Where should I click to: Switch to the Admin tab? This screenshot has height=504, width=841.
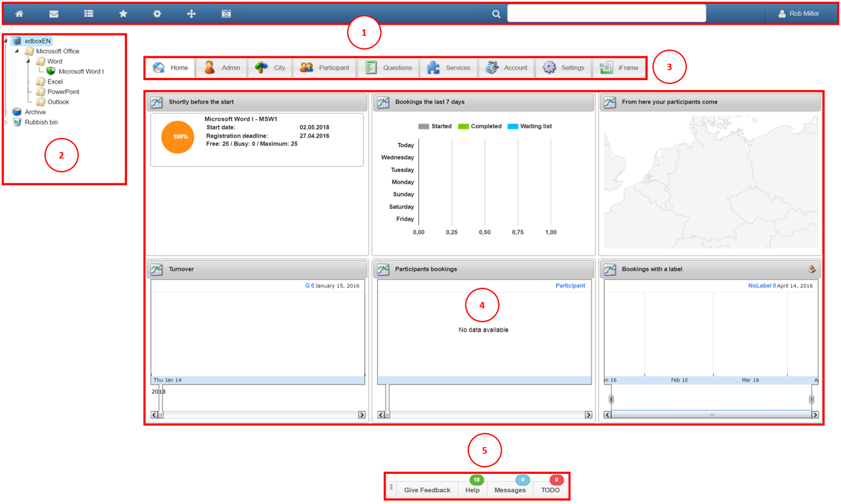[x=222, y=67]
